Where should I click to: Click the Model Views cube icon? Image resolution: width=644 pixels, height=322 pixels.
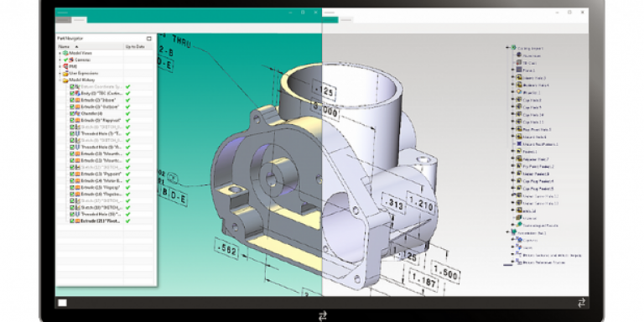(65, 53)
